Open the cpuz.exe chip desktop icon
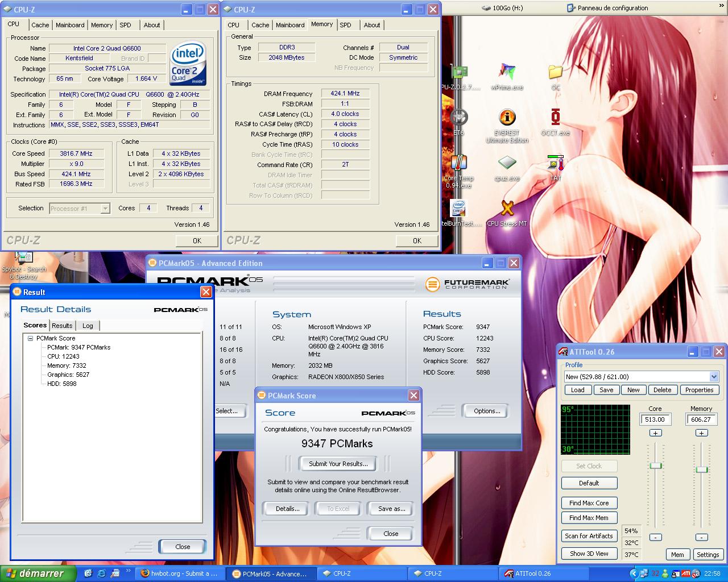This screenshot has width=728, height=582. click(x=507, y=168)
